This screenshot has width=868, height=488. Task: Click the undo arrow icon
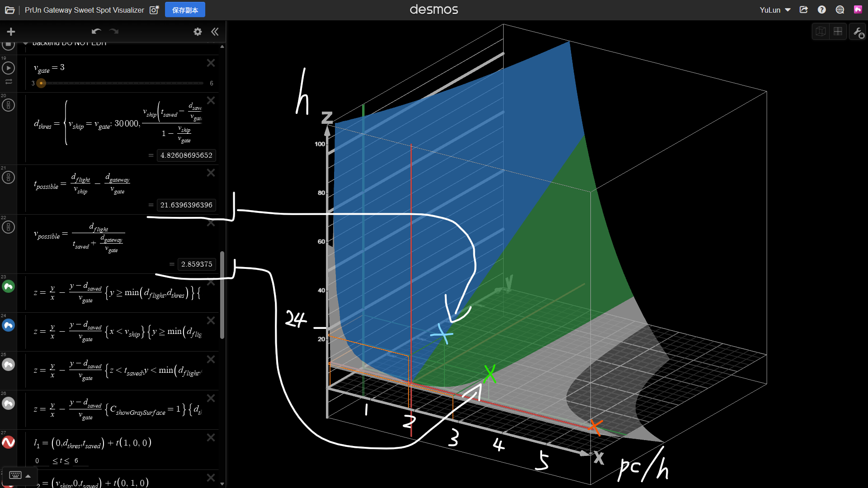click(x=96, y=32)
